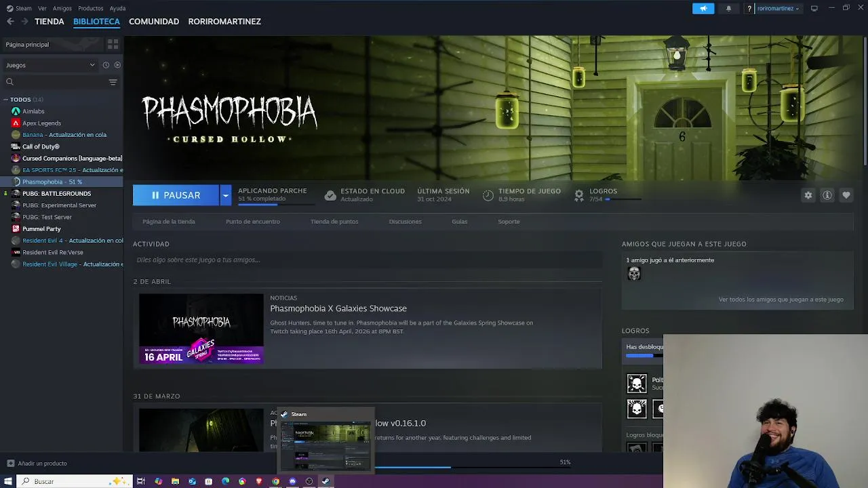The width and height of the screenshot is (868, 488).
Task: Open Google Chrome on taskbar
Action: click(x=275, y=481)
